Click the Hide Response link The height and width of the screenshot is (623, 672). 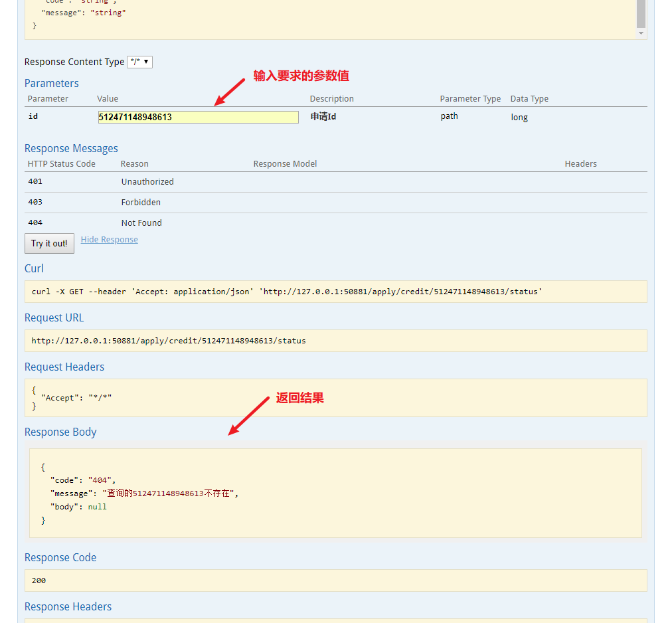pyautogui.click(x=110, y=240)
